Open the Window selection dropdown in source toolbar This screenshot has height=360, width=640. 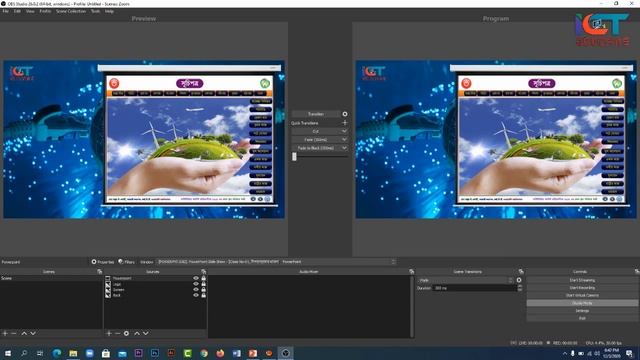(276, 262)
